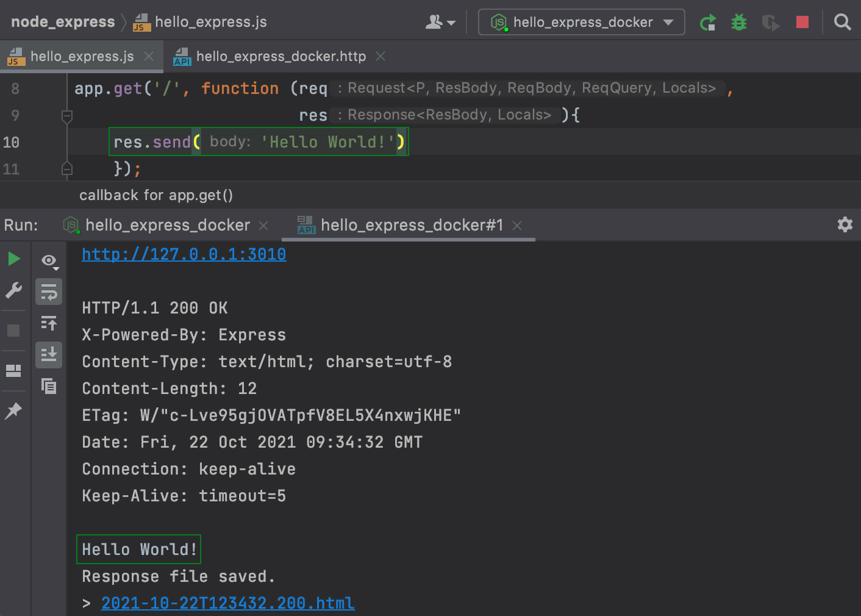Screen dimensions: 861x616
Task: Click the Rerun hello_express_docker icon
Action: coord(707,23)
